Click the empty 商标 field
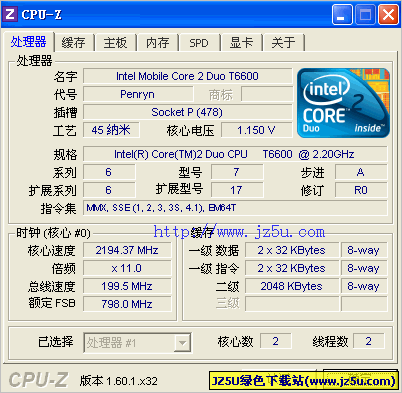Image resolution: width=402 pixels, height=393 pixels. (267, 94)
